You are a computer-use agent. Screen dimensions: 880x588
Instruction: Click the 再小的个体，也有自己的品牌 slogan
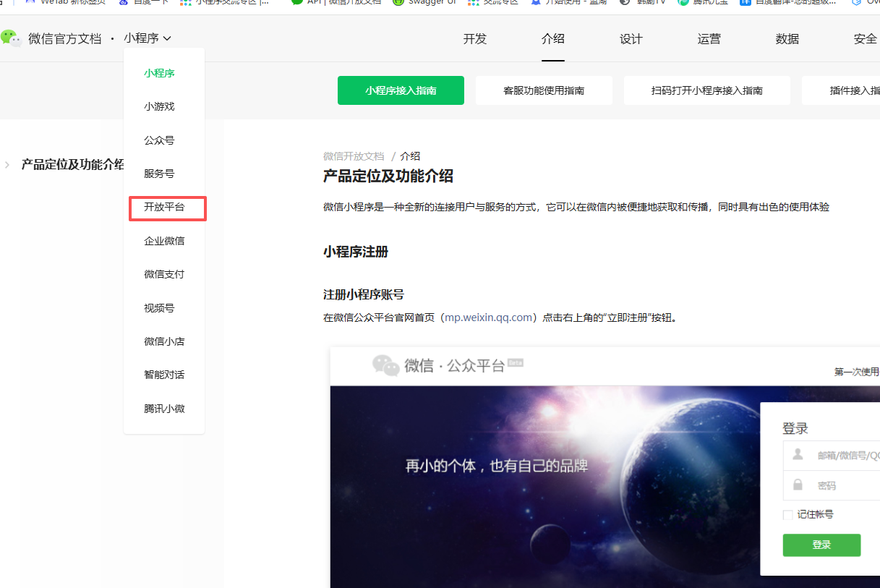click(x=497, y=466)
